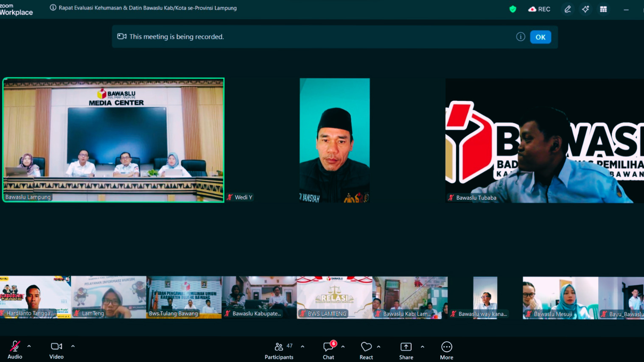644x362 pixels.
Task: Click the 47 participant count
Action: 289,346
